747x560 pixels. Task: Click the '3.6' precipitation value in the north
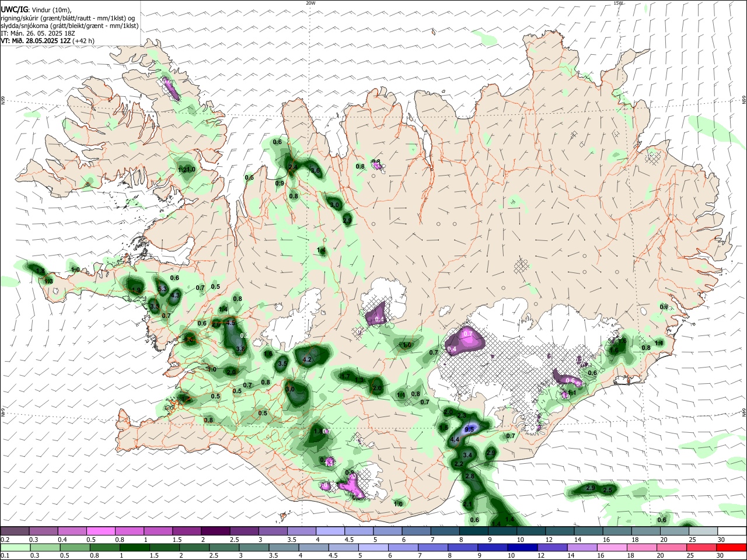coord(315,170)
